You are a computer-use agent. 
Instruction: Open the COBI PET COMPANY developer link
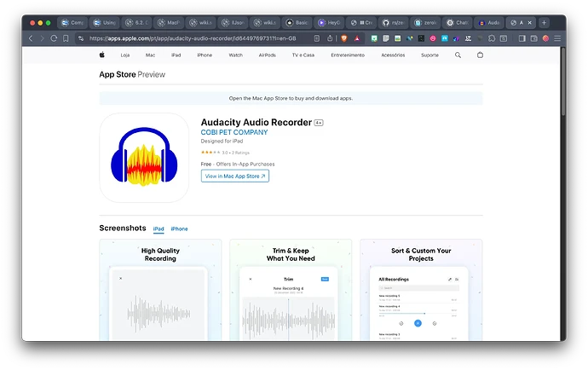point(234,132)
